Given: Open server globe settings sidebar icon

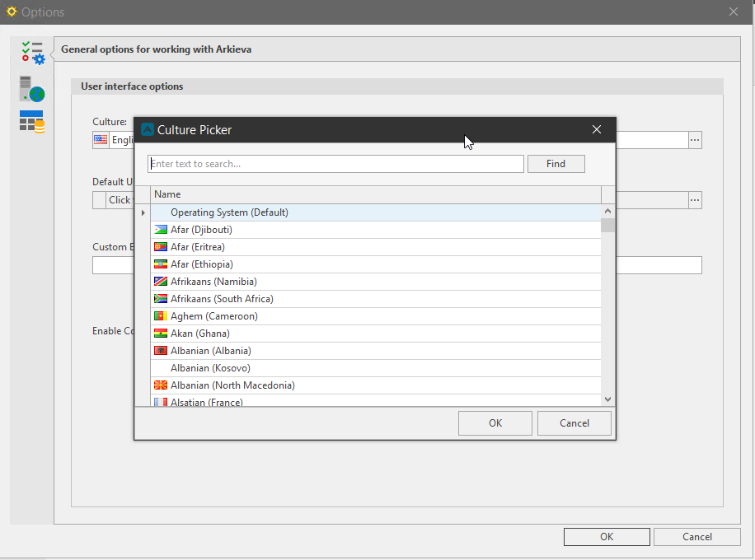Looking at the screenshot, I should (x=32, y=89).
